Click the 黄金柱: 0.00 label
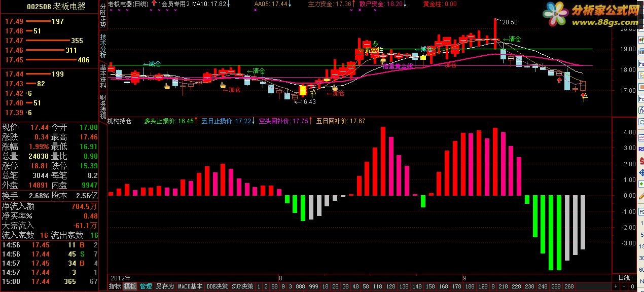Viewport: 644px width, 292px height. click(x=440, y=4)
